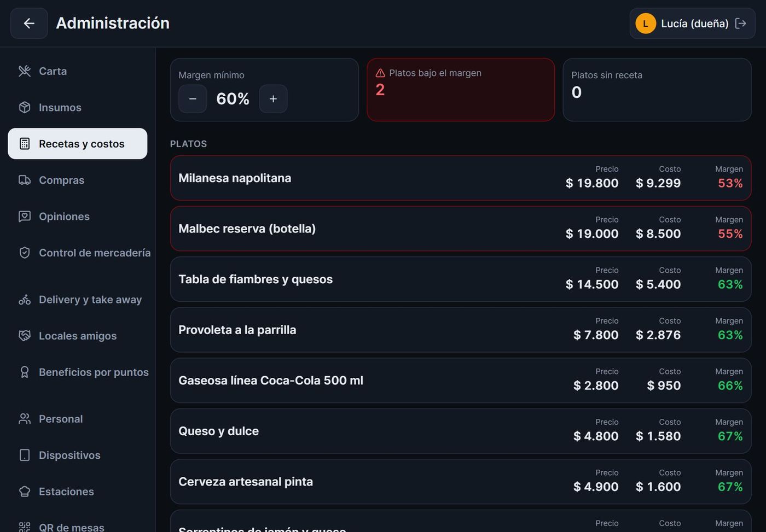
Task: Open Delivery y take away
Action: pos(78,300)
